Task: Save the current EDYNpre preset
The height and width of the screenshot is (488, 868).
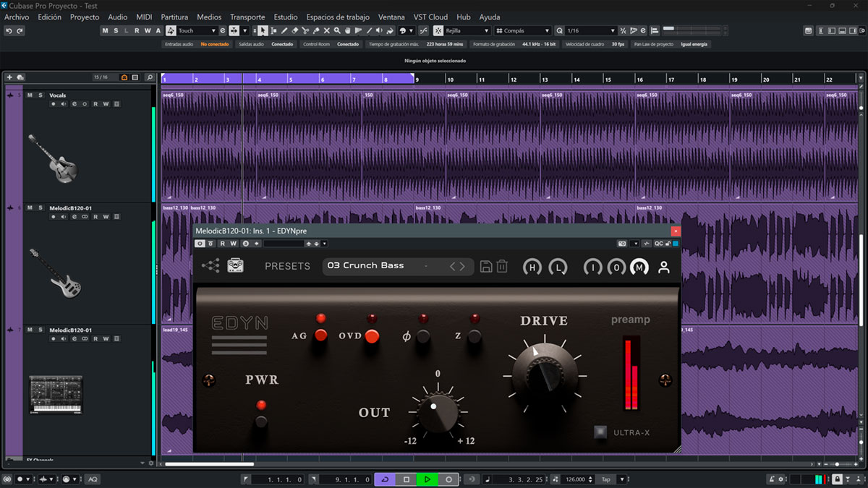Action: pos(486,266)
